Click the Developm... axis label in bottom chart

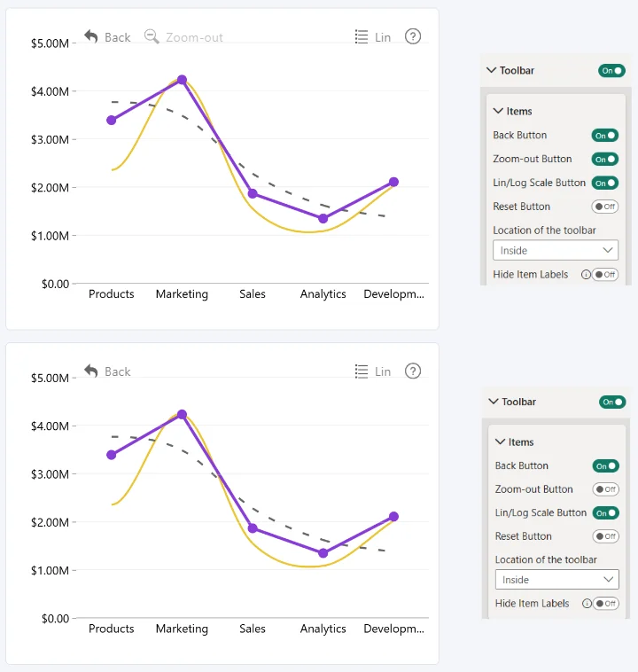point(393,629)
